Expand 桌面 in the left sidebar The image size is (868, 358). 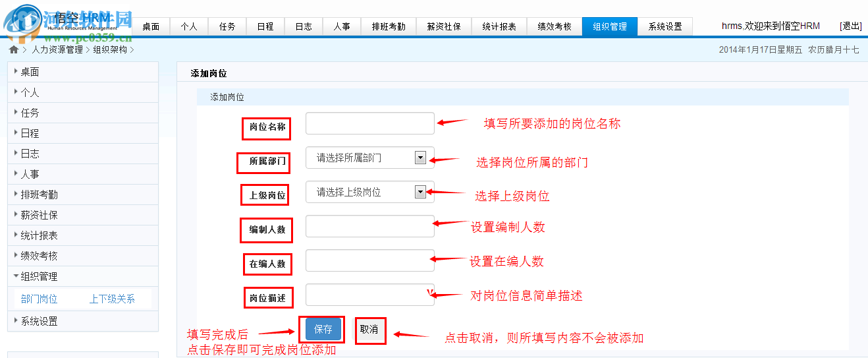pos(83,72)
